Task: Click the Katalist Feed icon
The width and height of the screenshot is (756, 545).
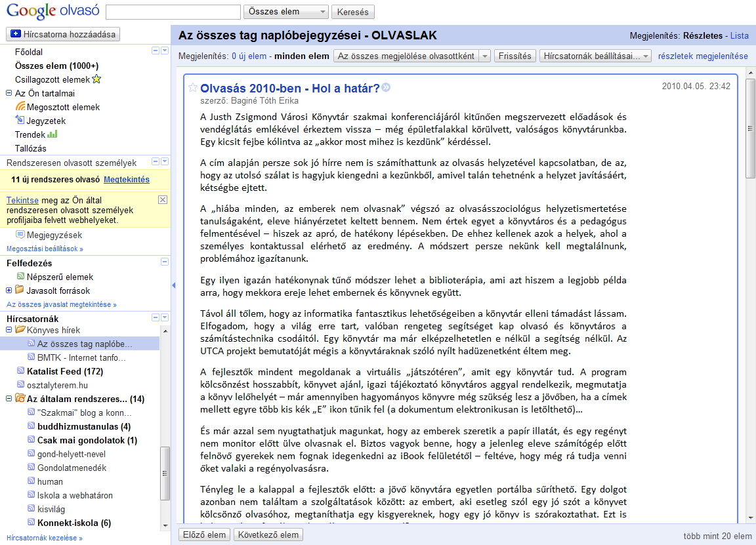Action: click(21, 371)
